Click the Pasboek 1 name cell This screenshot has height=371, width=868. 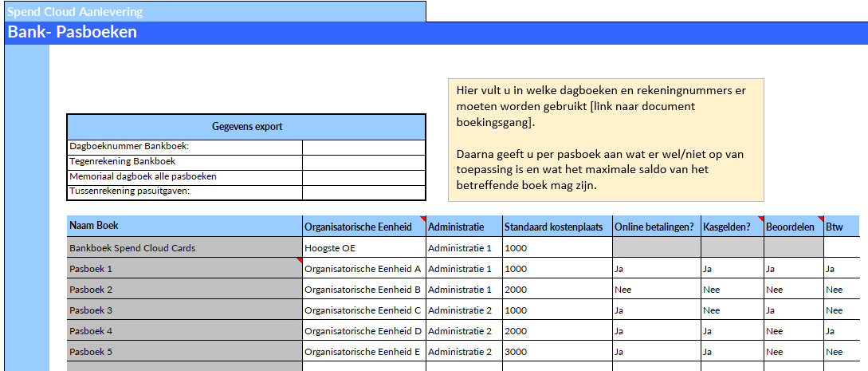click(x=184, y=269)
